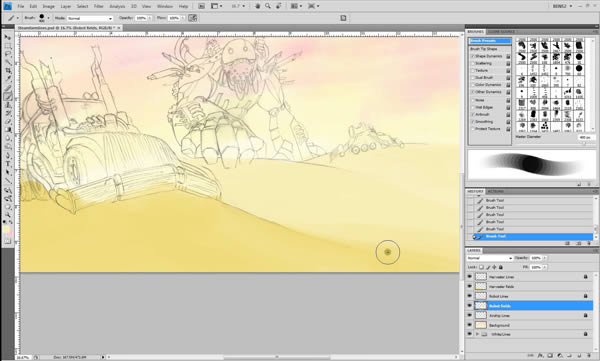The height and width of the screenshot is (361, 600).
Task: Hide the Harvester Lines layer
Action: click(470, 276)
